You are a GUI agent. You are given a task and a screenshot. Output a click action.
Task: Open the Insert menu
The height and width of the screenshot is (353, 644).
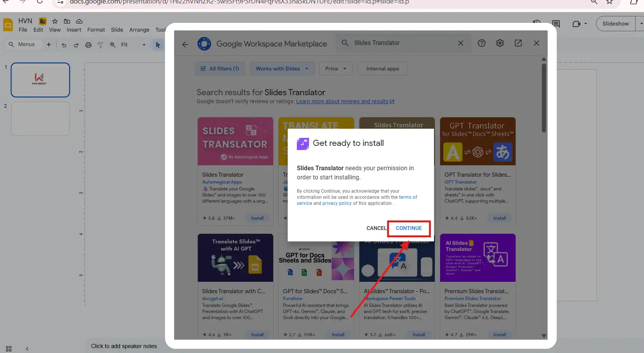pyautogui.click(x=74, y=30)
